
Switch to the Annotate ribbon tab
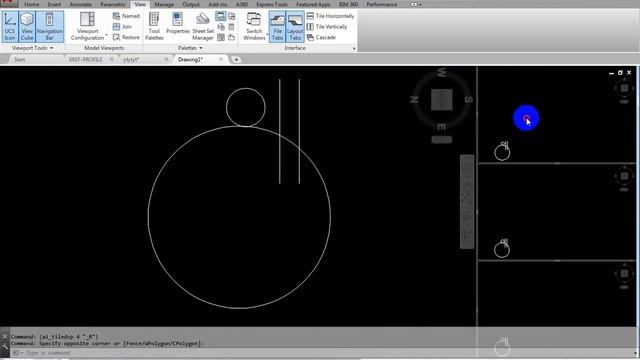80,4
